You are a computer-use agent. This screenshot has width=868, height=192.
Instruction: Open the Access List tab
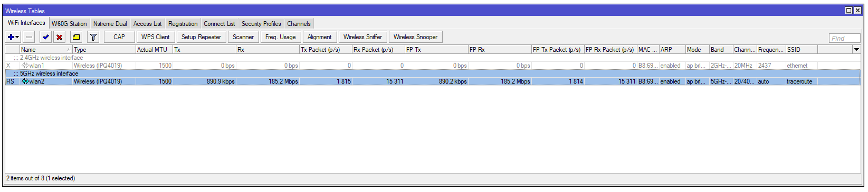point(147,24)
